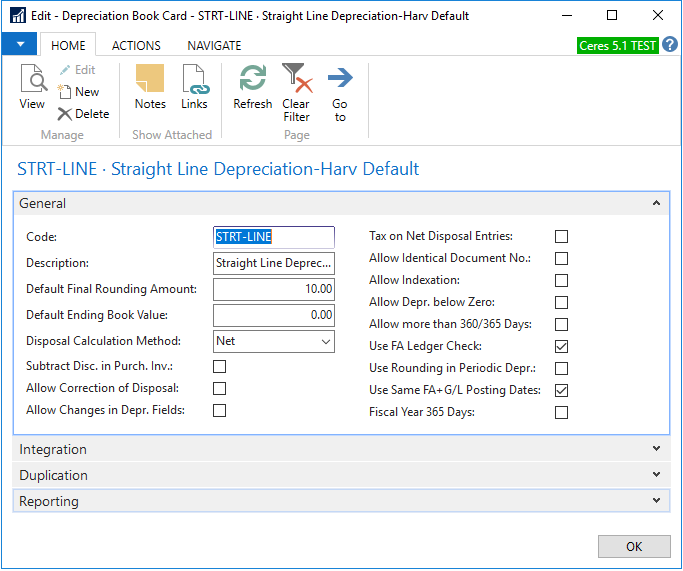Enable Allow Correction of Disposal
The image size is (683, 571).
(x=219, y=389)
